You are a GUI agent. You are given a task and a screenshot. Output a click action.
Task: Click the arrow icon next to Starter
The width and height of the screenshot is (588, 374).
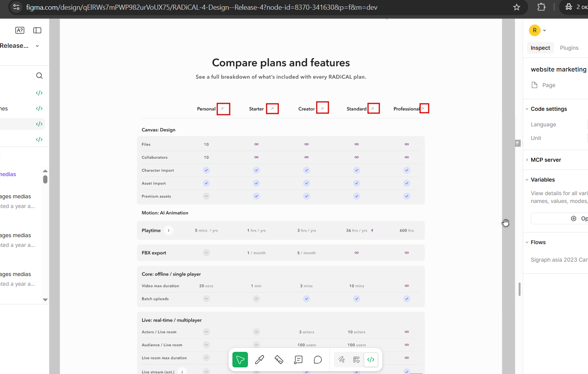[x=272, y=109]
